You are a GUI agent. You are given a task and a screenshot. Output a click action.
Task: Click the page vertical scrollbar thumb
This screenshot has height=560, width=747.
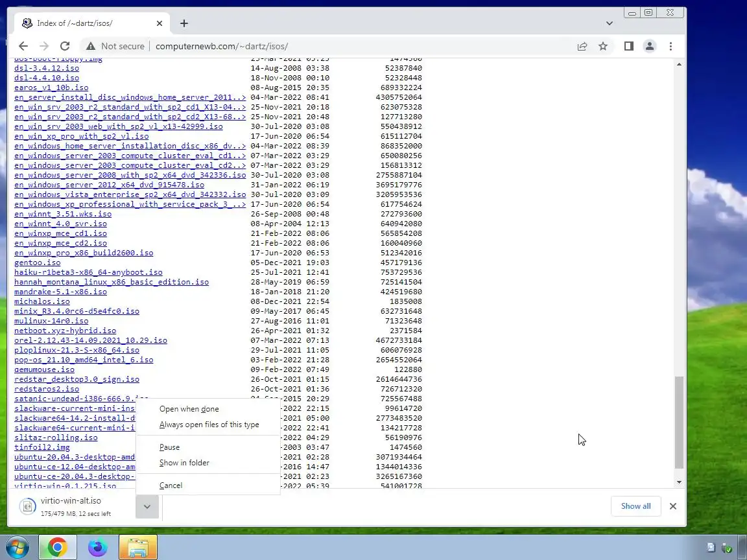pos(680,422)
